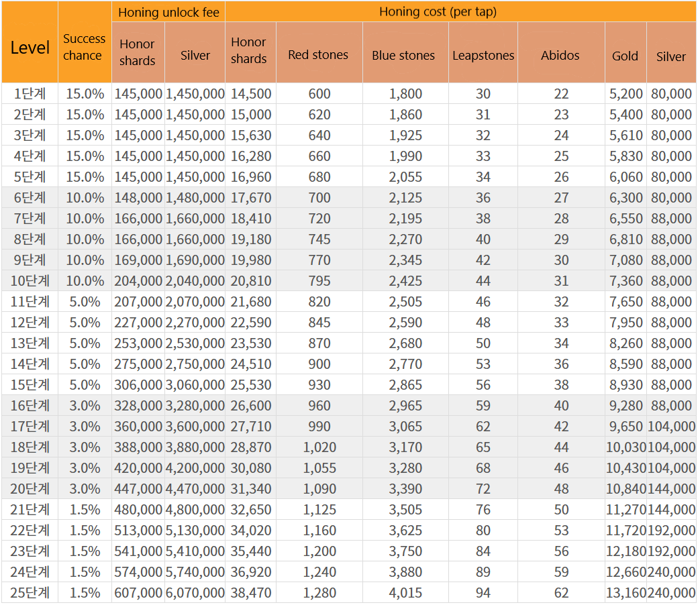Click unlock honor shards 148,000

coord(138,198)
